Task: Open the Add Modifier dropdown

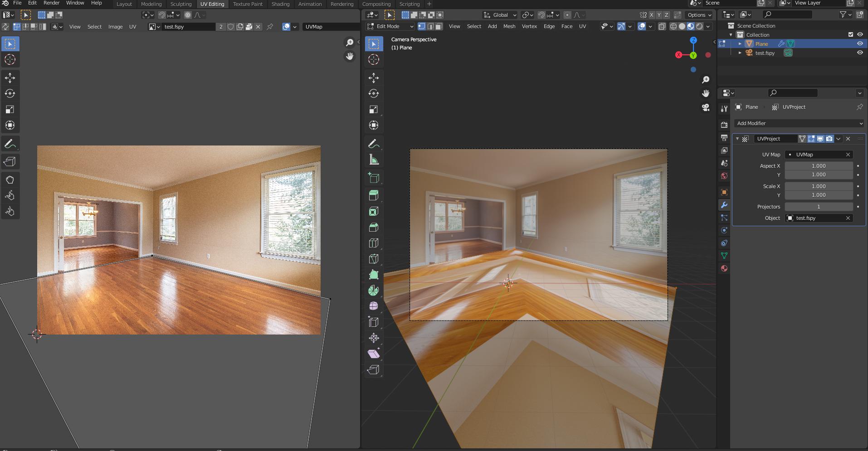Action: (799, 123)
